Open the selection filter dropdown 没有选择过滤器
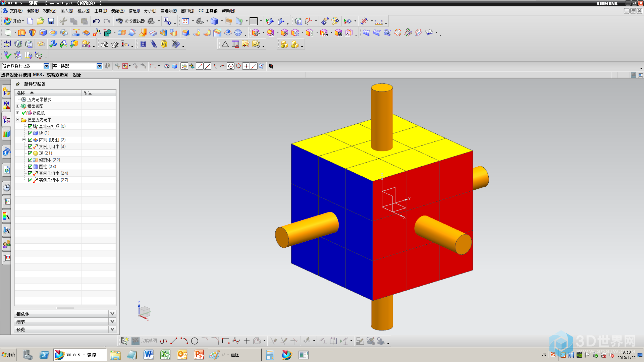This screenshot has width=644, height=362. pos(25,66)
